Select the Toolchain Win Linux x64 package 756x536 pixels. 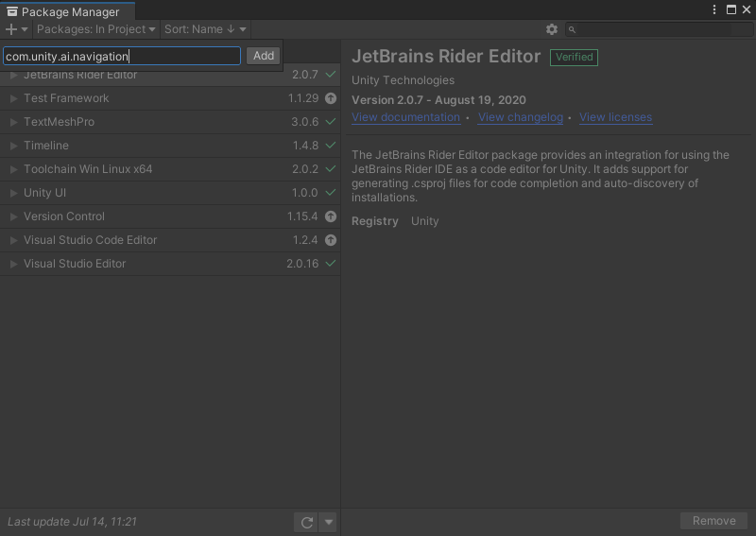pos(170,169)
